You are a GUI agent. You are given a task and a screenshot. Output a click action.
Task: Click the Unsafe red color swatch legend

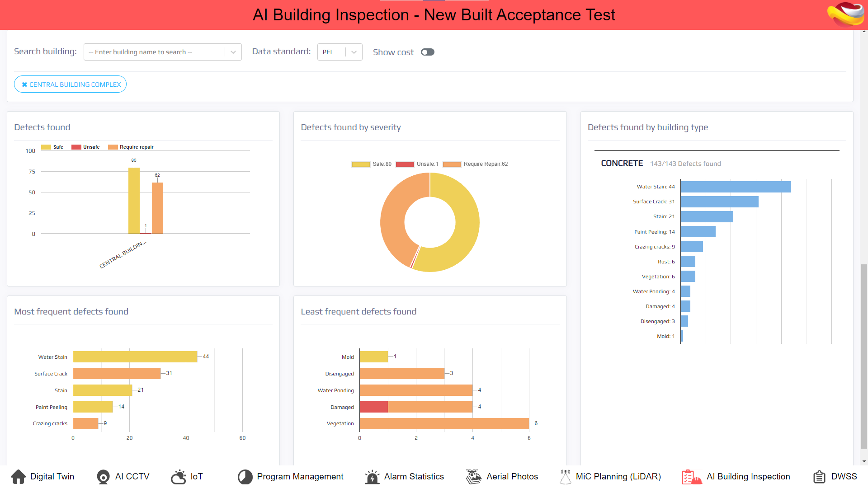[76, 147]
